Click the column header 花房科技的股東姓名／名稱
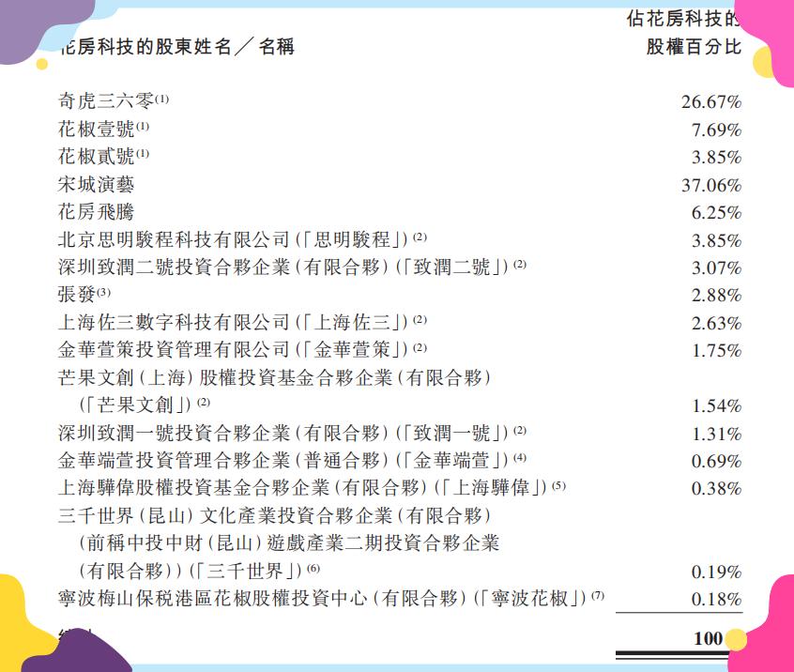Screen dimensions: 794x672 (x=176, y=47)
